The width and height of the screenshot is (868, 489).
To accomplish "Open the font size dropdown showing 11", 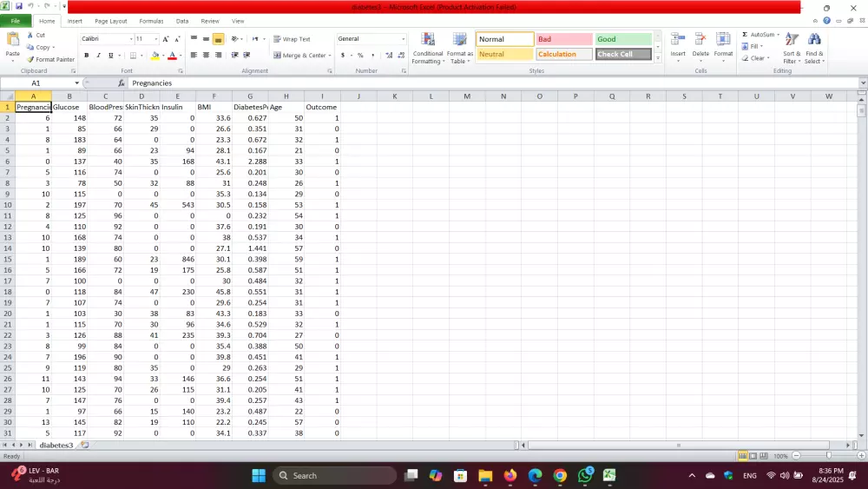I will point(156,39).
